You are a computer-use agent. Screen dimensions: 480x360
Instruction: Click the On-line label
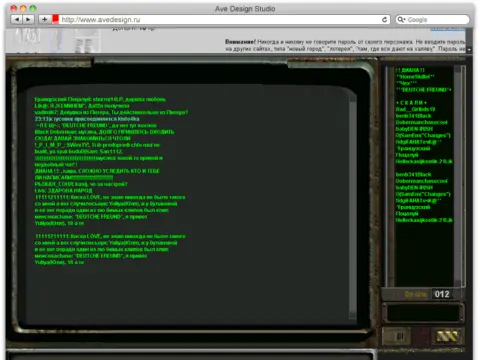click(x=415, y=294)
